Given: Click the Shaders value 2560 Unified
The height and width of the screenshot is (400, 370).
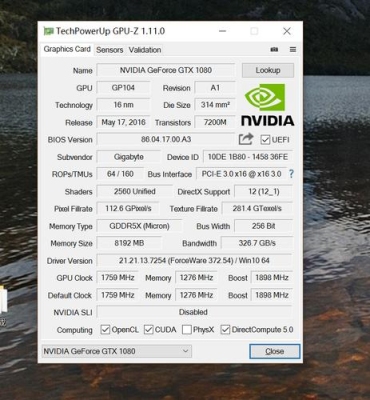Looking at the screenshot, I should click(x=134, y=192).
